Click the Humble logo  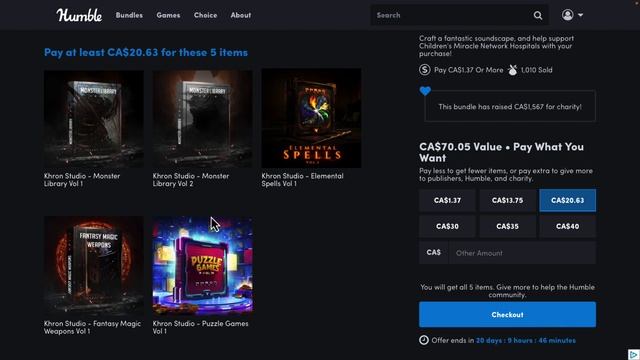tap(79, 16)
